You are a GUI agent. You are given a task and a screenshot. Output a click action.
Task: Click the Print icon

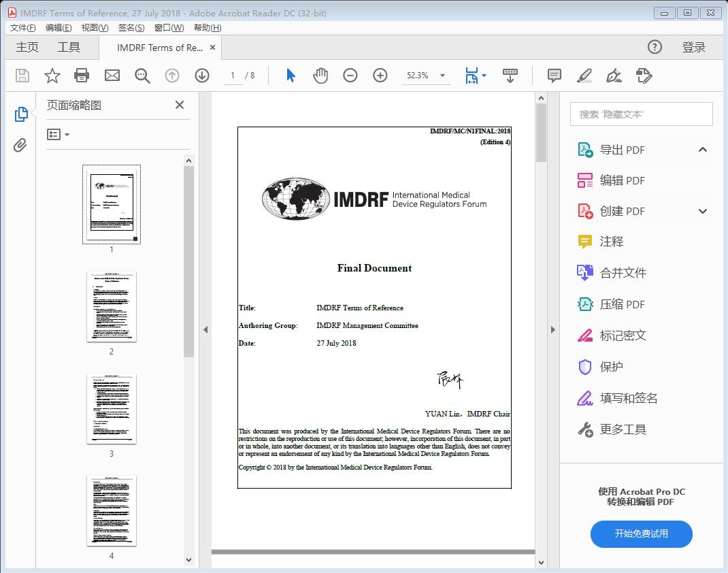click(82, 76)
